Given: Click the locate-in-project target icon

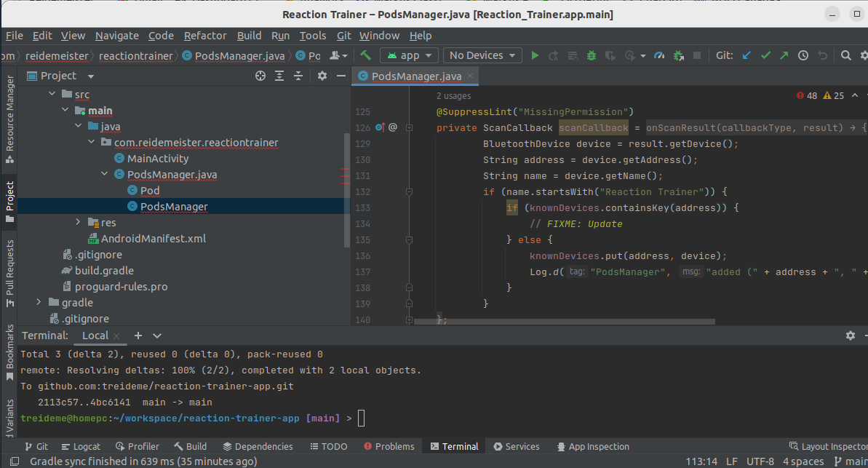Looking at the screenshot, I should 260,76.
